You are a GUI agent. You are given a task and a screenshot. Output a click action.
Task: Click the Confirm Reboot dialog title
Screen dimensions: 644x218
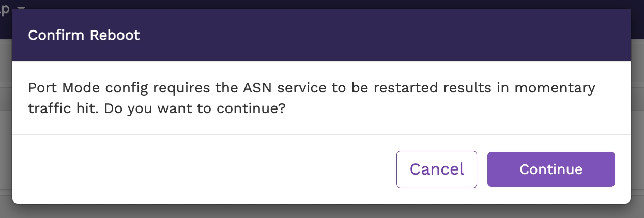[84, 36]
